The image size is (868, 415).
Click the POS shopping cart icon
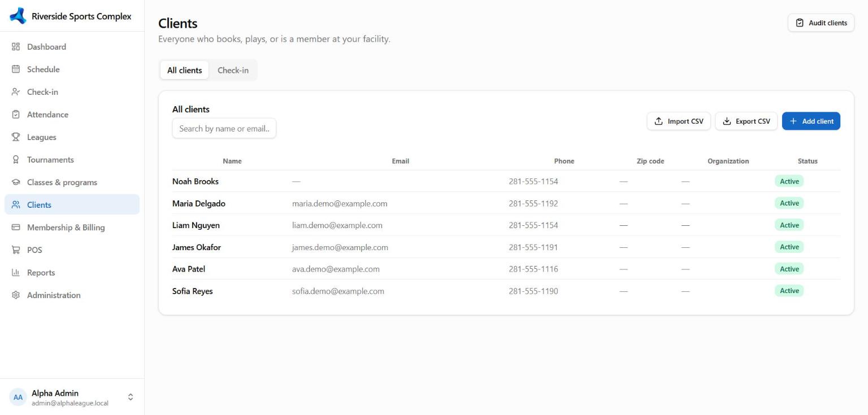point(16,250)
